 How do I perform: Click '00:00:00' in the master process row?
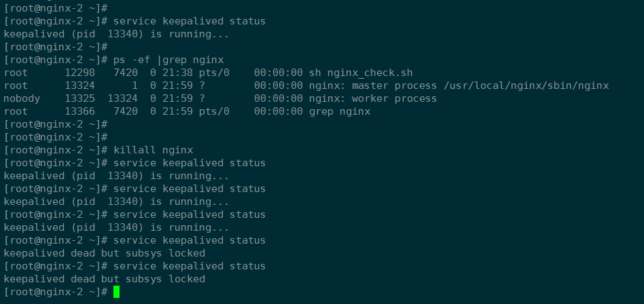278,85
